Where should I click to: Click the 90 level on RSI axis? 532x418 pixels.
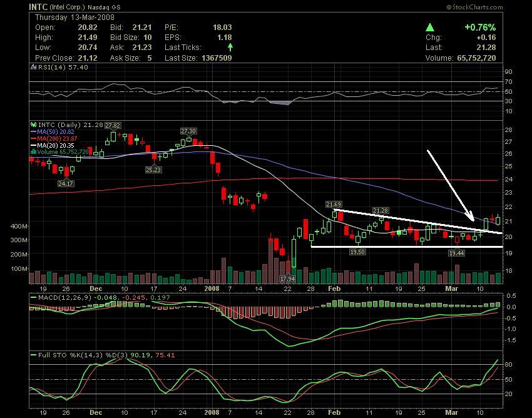click(509, 72)
